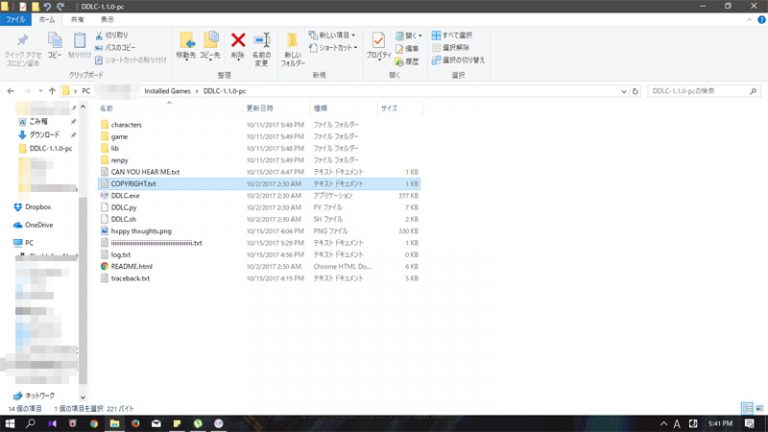Switch to details view layout icon
Screen dimensions: 768x432
(x=747, y=408)
